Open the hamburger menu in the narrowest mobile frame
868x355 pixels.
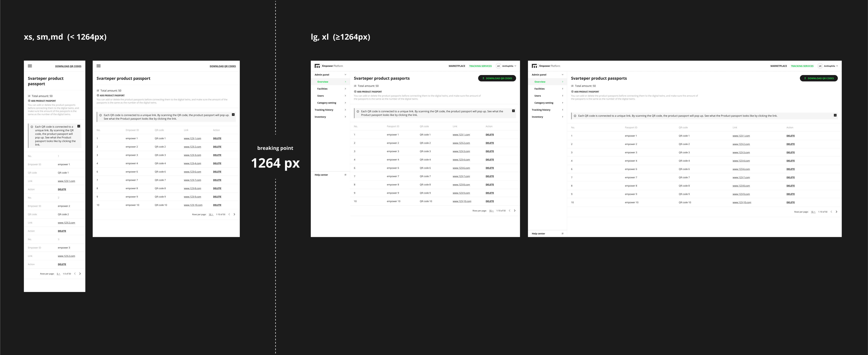click(x=30, y=66)
